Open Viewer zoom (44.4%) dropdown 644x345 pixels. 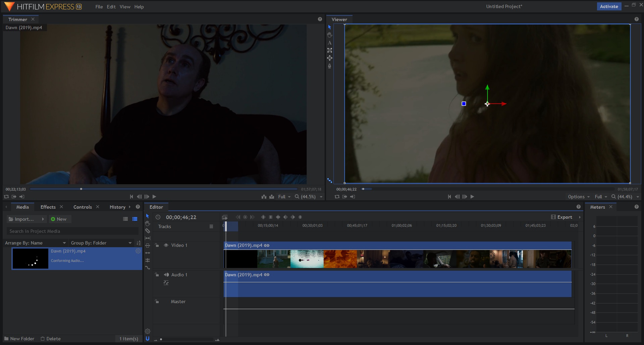[625, 197]
